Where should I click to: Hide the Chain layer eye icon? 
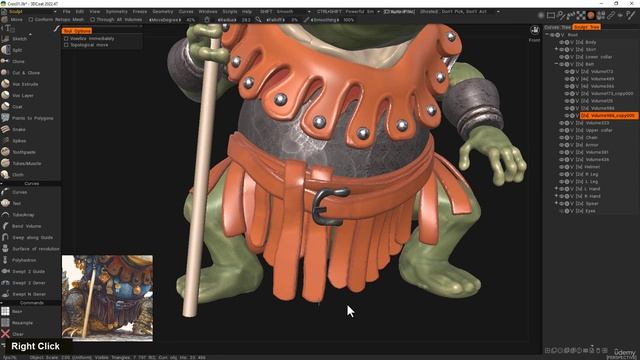[x=562, y=138]
